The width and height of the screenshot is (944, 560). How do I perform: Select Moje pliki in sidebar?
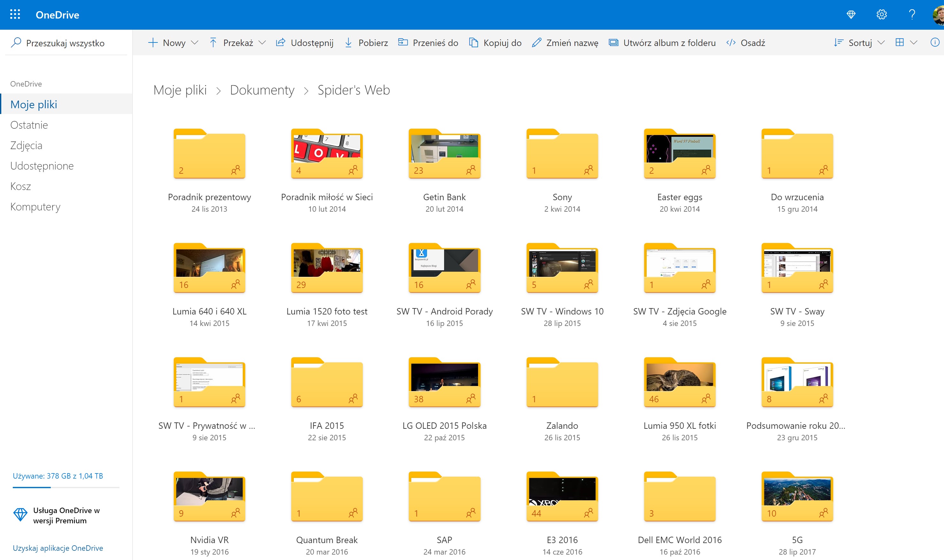66,104
